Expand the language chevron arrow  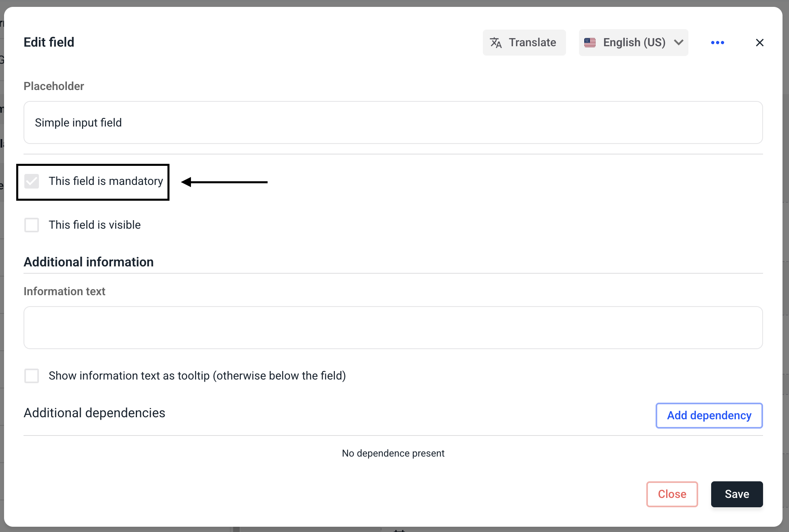pyautogui.click(x=679, y=43)
